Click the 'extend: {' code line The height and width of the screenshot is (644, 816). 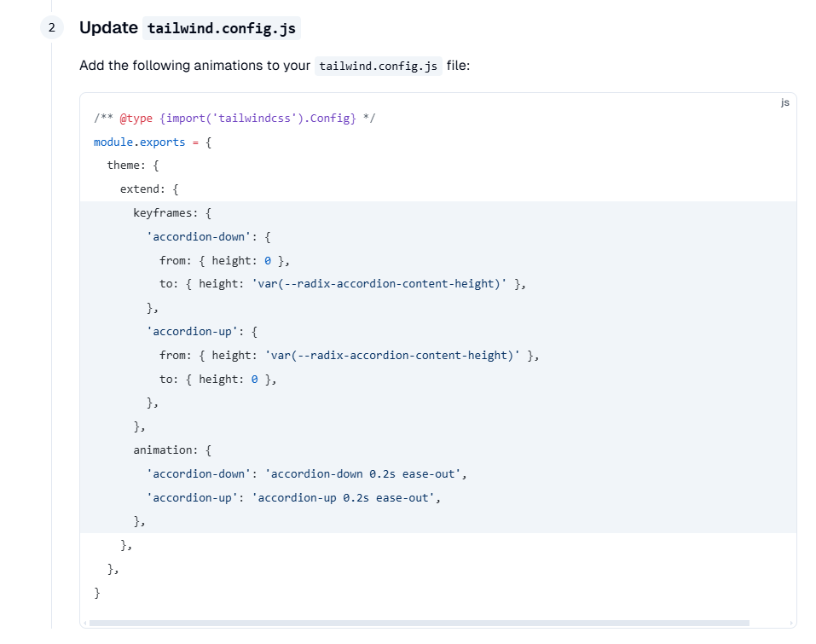pos(149,189)
